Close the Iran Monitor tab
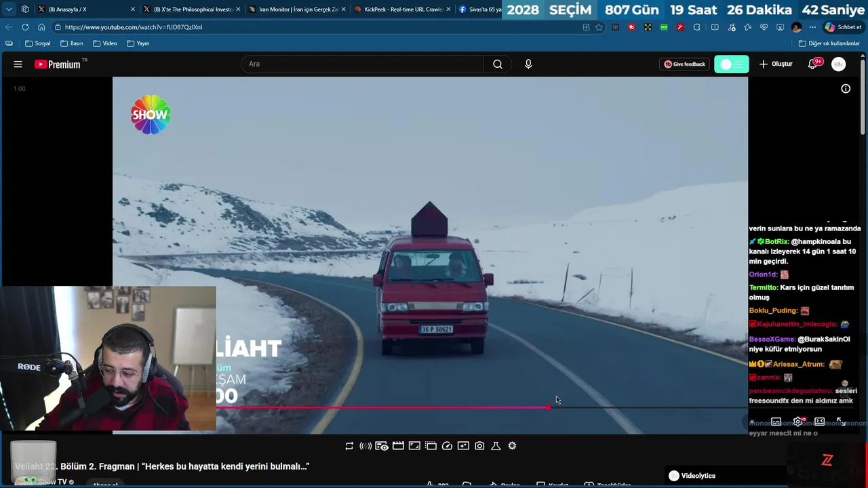Image resolution: width=868 pixels, height=488 pixels. 343,9
